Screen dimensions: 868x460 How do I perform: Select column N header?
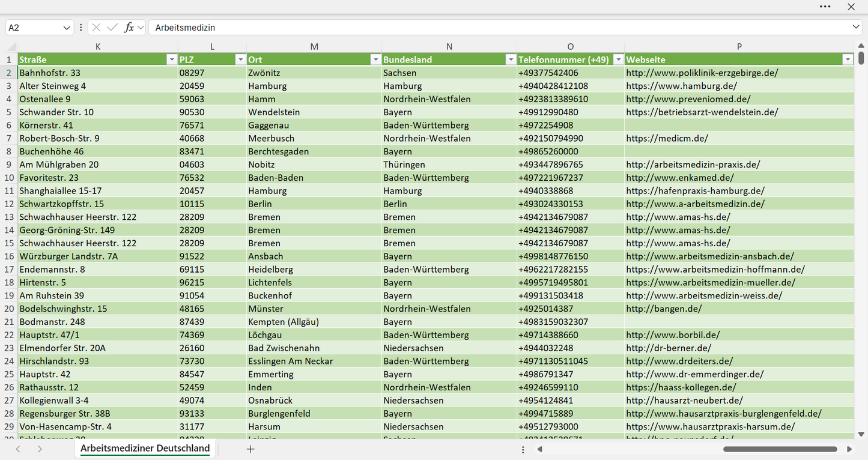(449, 46)
